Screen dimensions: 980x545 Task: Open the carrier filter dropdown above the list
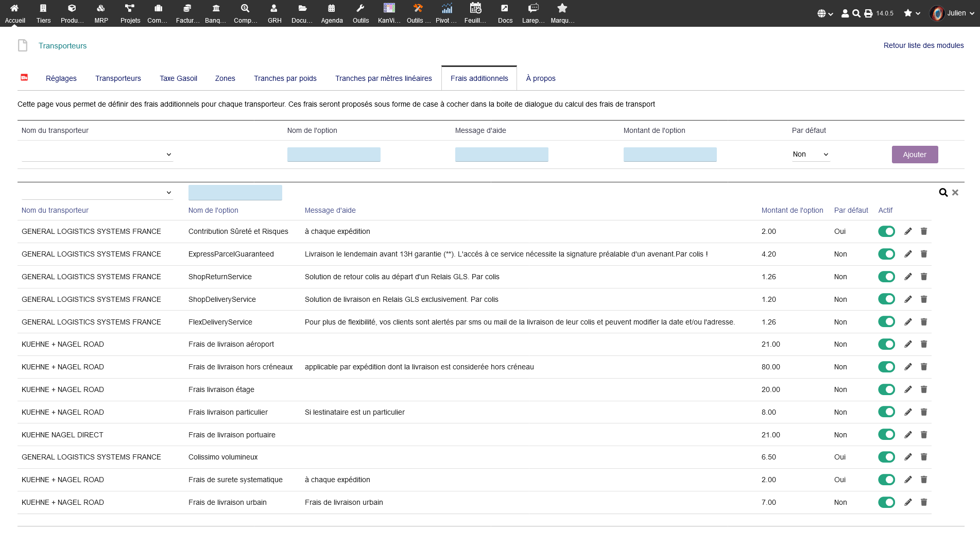pyautogui.click(x=97, y=193)
